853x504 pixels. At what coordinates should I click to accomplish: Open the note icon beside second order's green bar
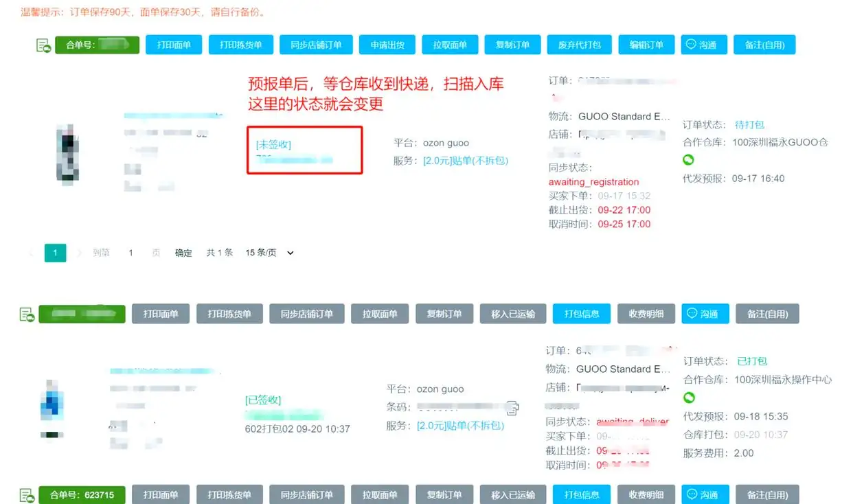click(x=29, y=313)
